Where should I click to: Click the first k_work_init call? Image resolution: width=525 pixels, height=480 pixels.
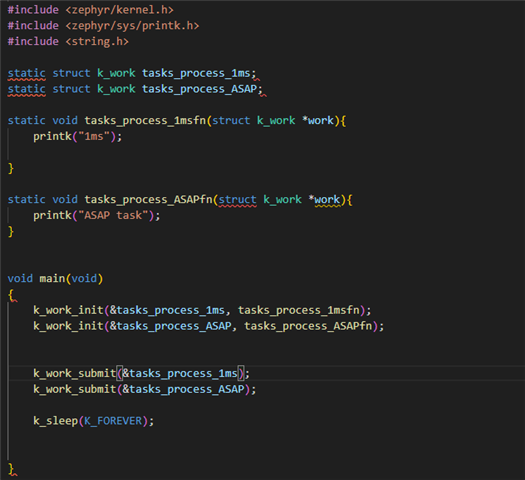(202, 310)
